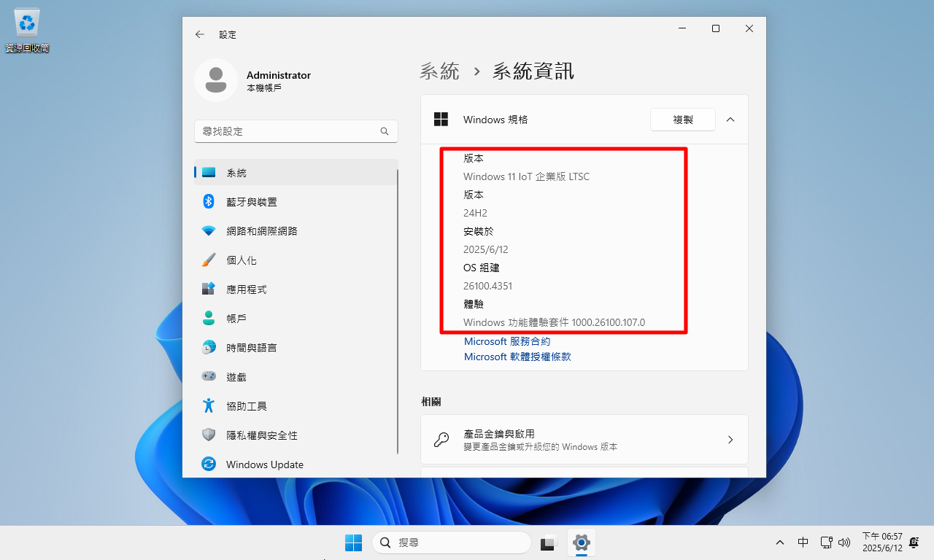Click the 時間與語言 sidebar label
The image size is (934, 560).
(252, 348)
